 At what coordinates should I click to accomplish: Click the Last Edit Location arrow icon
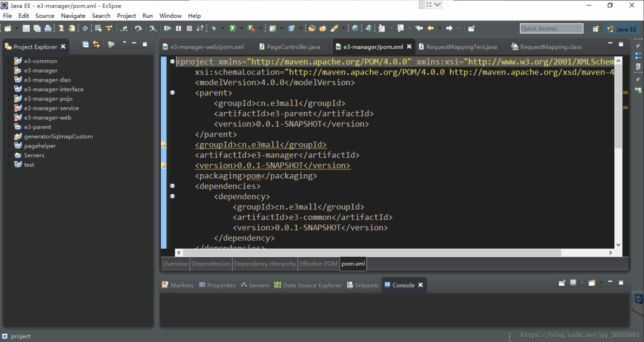point(419,28)
